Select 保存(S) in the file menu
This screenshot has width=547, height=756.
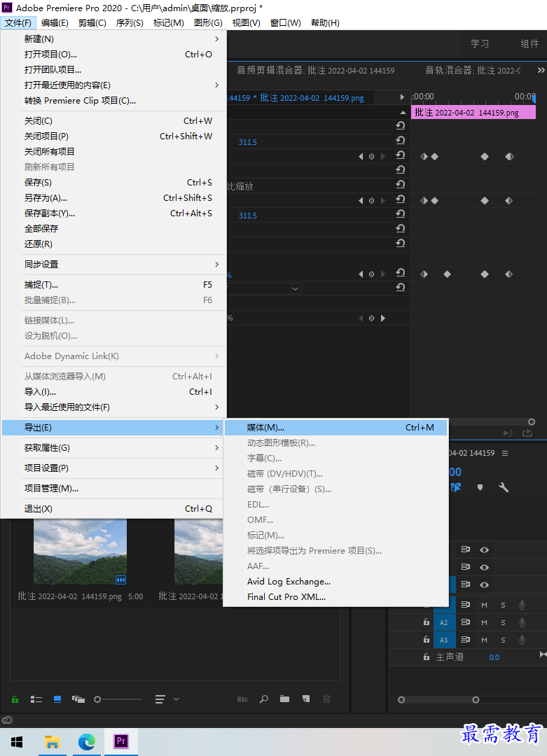pyautogui.click(x=114, y=182)
